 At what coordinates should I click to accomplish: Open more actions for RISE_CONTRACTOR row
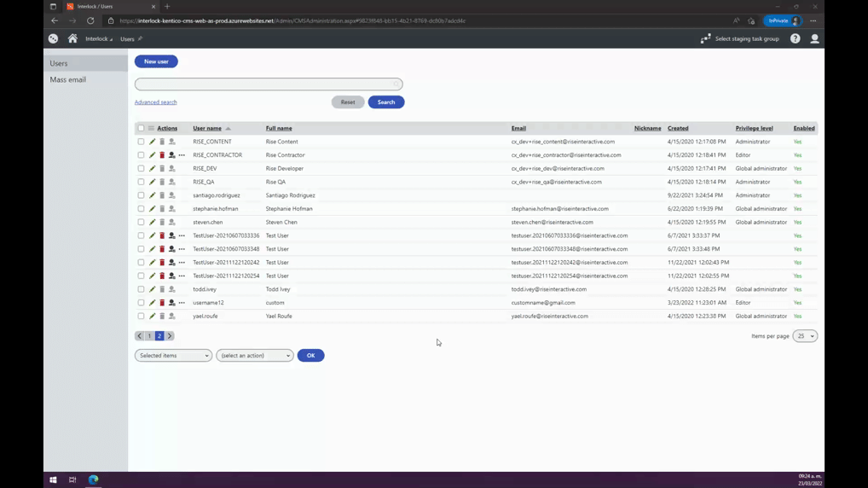182,155
